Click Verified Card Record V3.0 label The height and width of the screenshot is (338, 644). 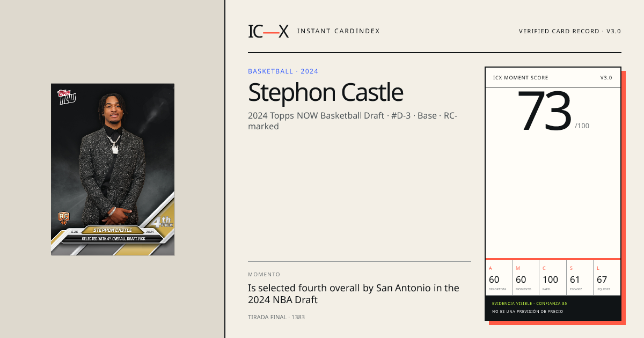tap(569, 31)
